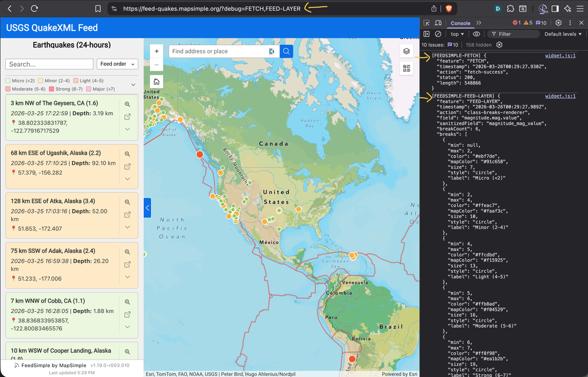
Task: Open the map layers list icon
Action: pyautogui.click(x=407, y=51)
